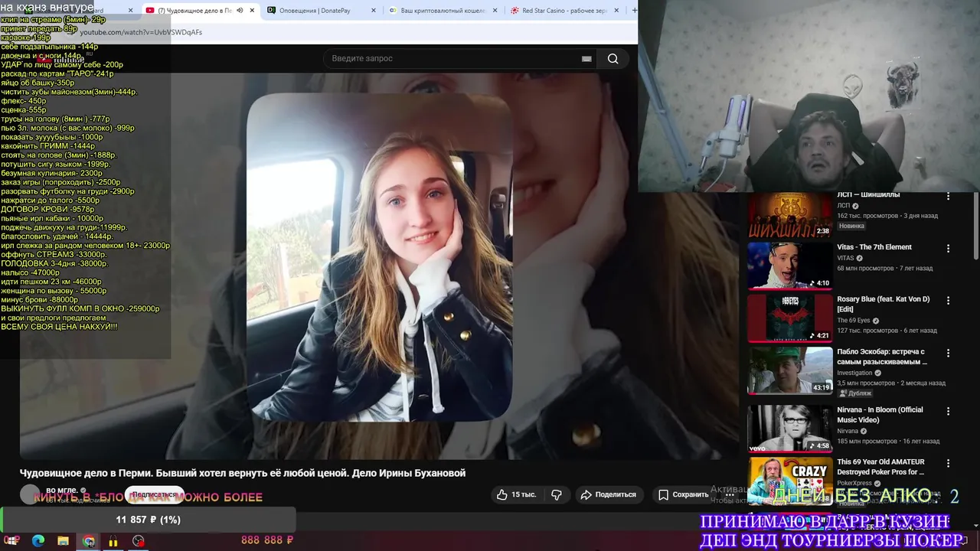Open Vitas - The 7th Element thumbnail

click(789, 266)
